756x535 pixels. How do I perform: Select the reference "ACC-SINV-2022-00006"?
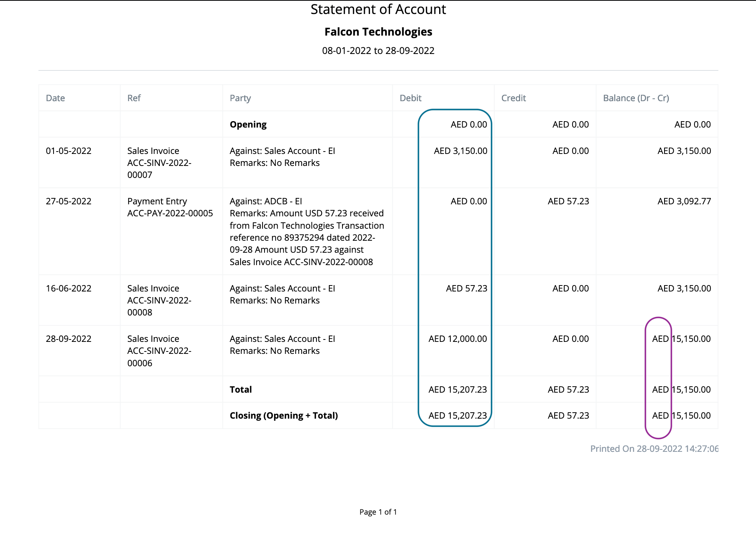[x=159, y=357]
